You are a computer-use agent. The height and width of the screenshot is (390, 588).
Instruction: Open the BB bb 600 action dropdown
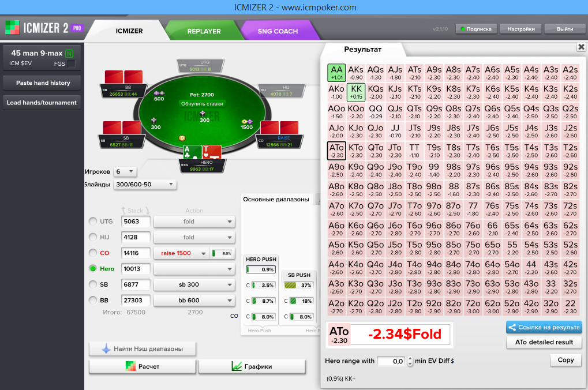pyautogui.click(x=194, y=301)
